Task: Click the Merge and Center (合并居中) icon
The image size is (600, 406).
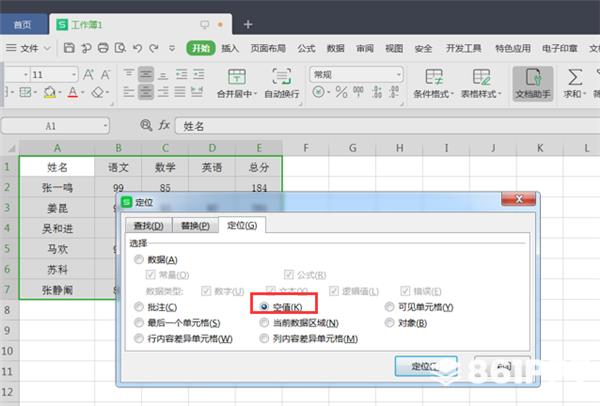Action: (236, 77)
